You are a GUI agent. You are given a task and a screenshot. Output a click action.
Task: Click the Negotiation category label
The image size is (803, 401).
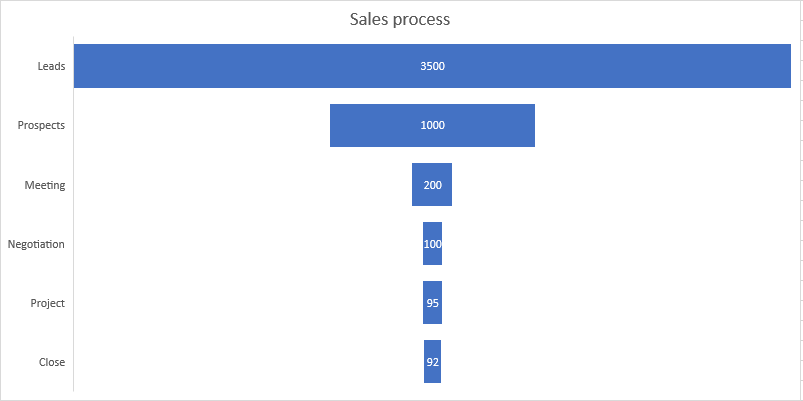coord(36,244)
